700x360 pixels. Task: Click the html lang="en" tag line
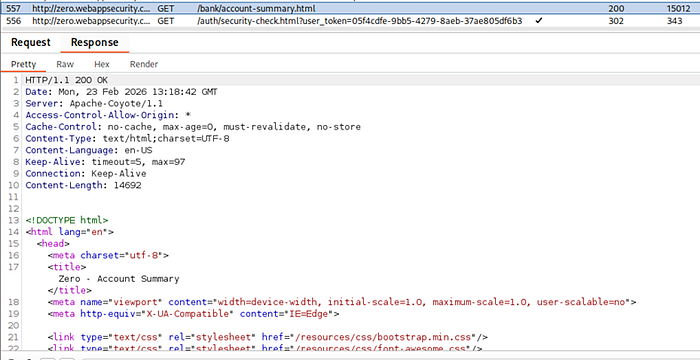point(70,232)
